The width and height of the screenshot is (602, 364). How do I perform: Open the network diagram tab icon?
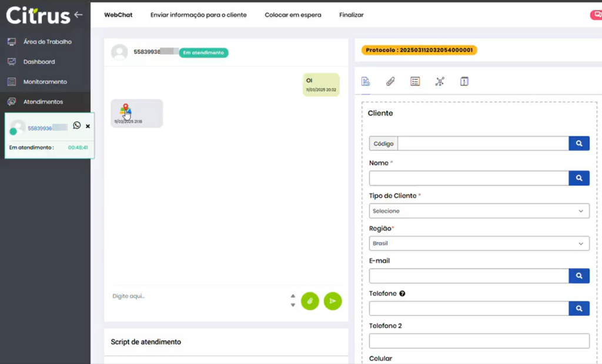pyautogui.click(x=440, y=82)
